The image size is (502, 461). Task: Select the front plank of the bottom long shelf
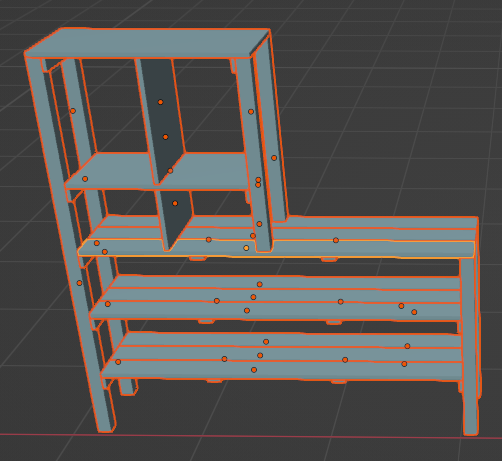point(282,369)
